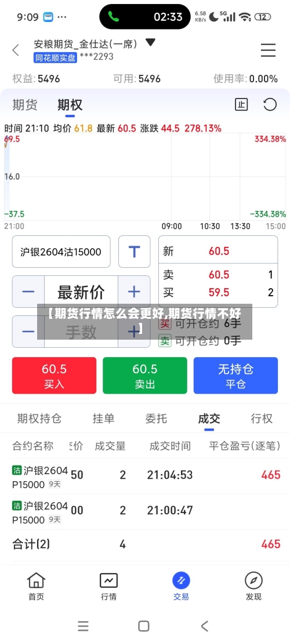Open the 期权持仓 tab
This screenshot has width=290, height=644.
point(39,419)
